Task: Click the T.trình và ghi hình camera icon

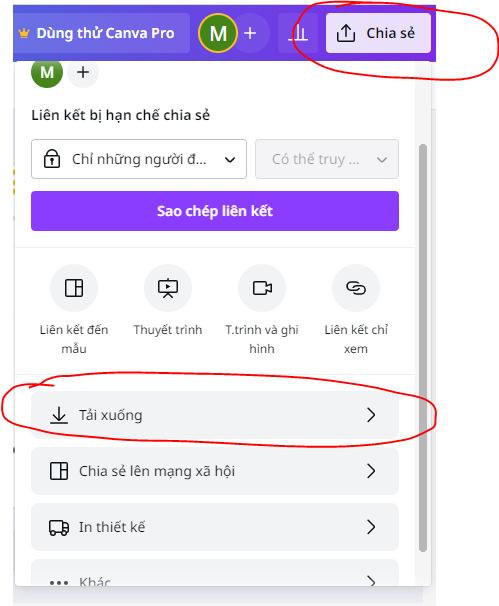Action: [262, 288]
